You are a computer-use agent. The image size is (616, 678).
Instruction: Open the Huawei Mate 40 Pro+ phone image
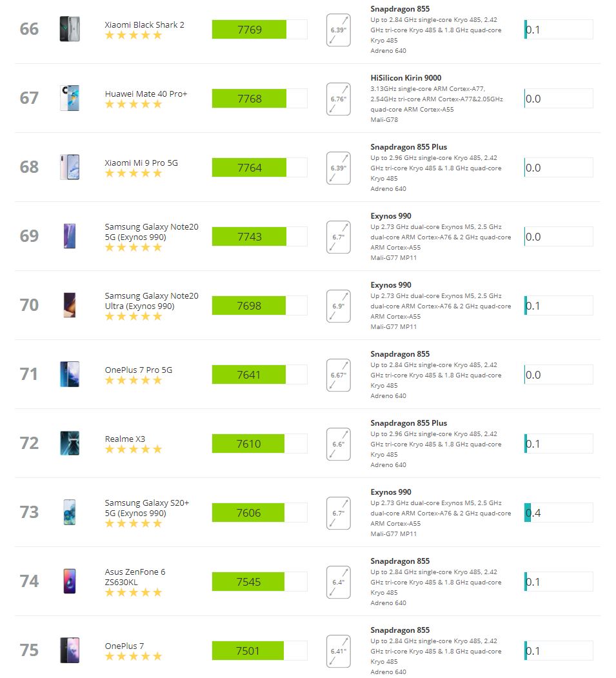coord(70,98)
